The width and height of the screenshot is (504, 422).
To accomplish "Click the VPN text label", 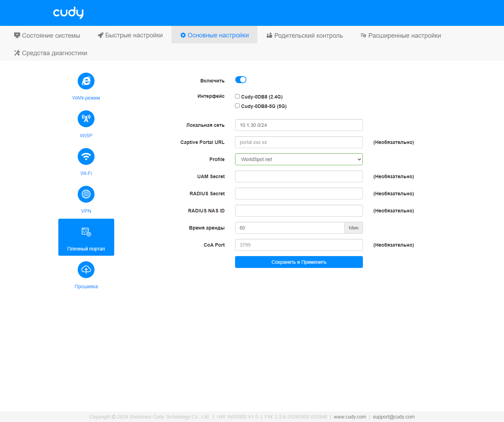I will [86, 211].
